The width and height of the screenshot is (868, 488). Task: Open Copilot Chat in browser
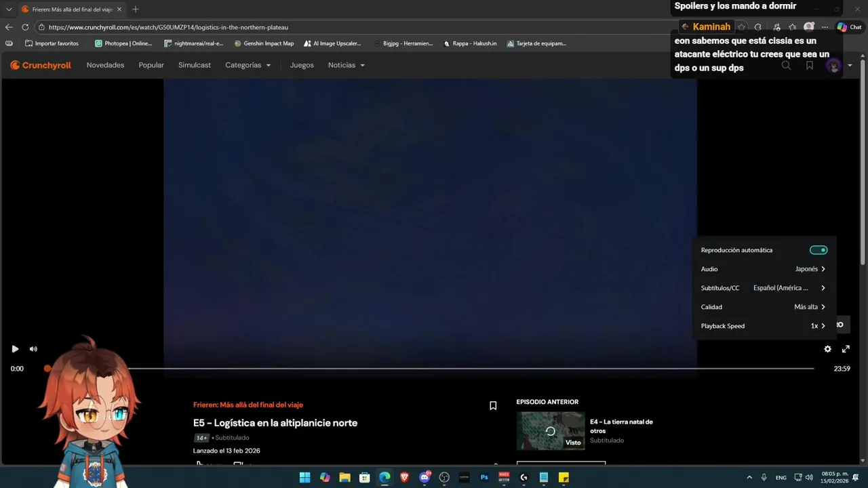tap(849, 27)
